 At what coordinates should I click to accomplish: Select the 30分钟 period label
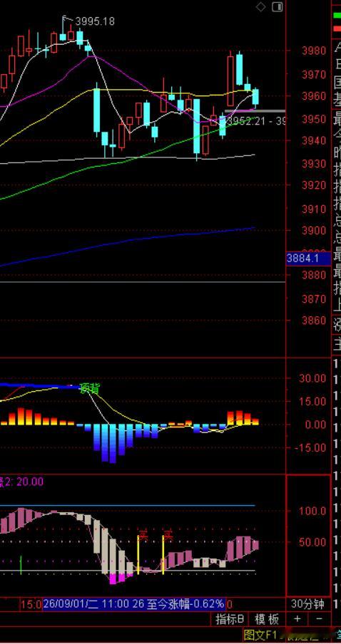point(308,604)
